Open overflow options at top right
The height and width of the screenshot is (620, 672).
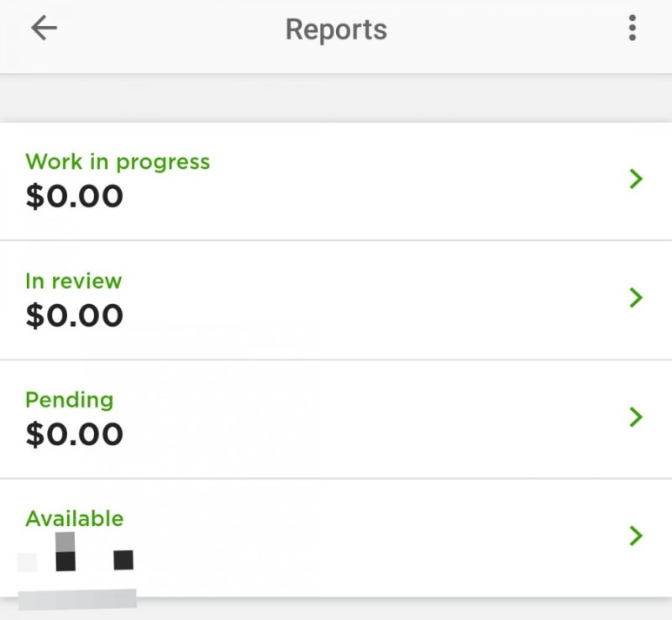(633, 28)
